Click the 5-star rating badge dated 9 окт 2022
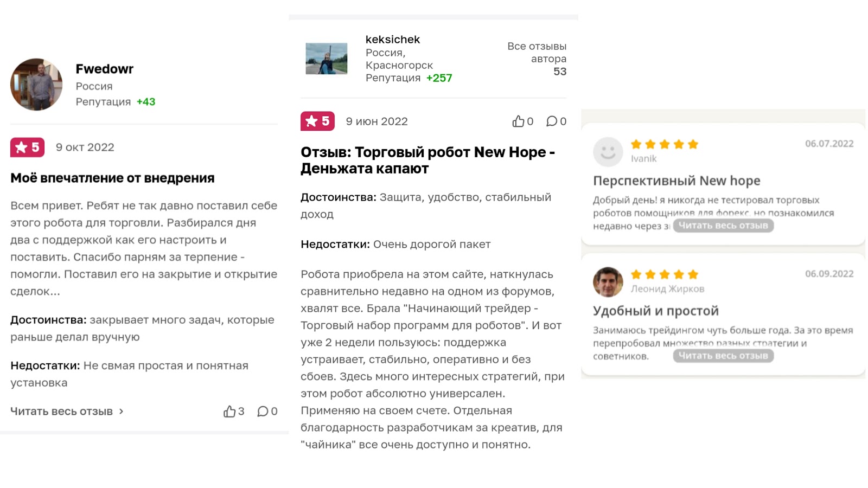The width and height of the screenshot is (868, 488). (x=27, y=147)
